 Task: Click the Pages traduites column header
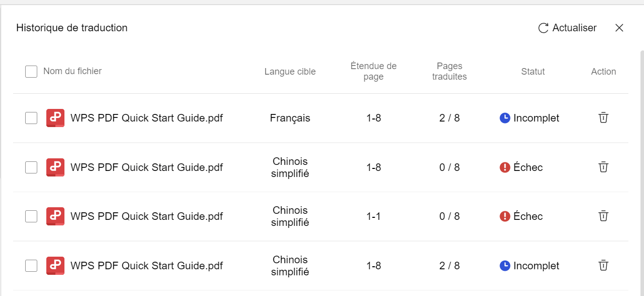point(449,72)
